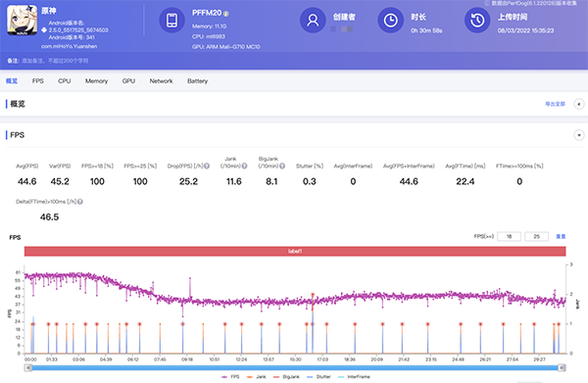The image size is (588, 383).
Task: Click the upload time history icon
Action: click(477, 21)
